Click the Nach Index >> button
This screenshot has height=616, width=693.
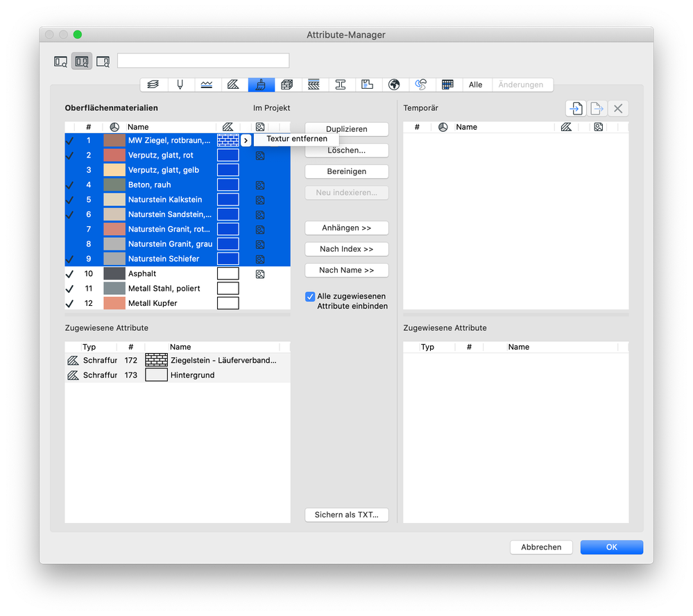pyautogui.click(x=347, y=249)
